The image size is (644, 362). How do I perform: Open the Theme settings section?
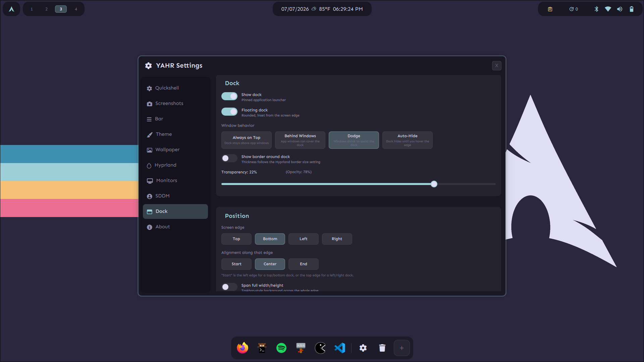175,134
